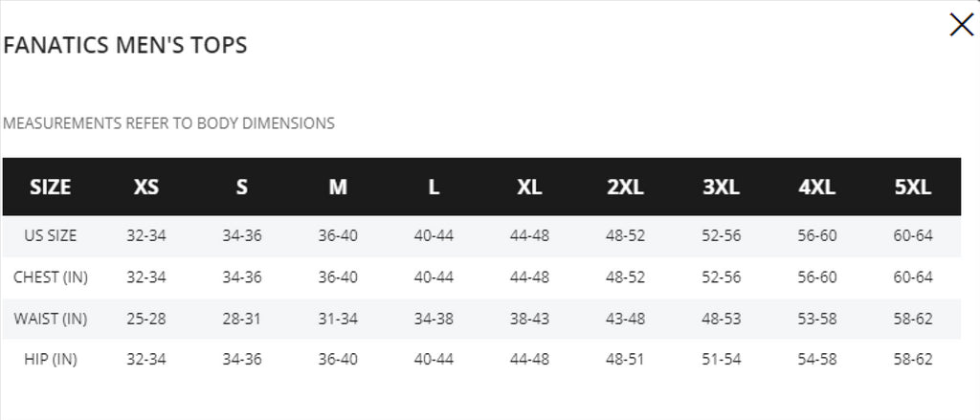The image size is (980, 420).
Task: Select the L size column header
Action: (434, 187)
